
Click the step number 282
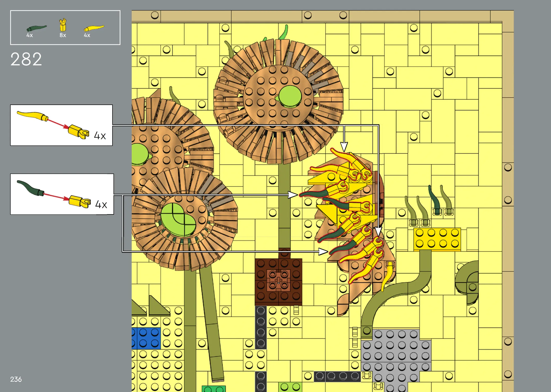coord(26,59)
